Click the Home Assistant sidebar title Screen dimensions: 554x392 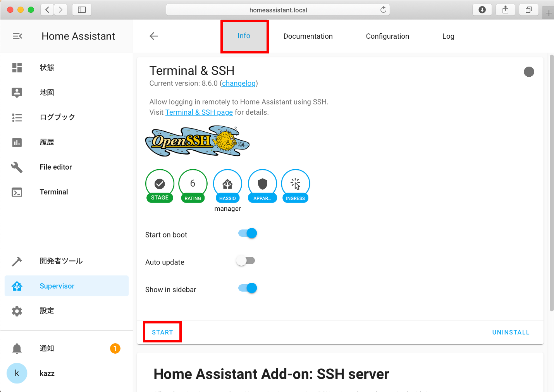[x=78, y=36]
